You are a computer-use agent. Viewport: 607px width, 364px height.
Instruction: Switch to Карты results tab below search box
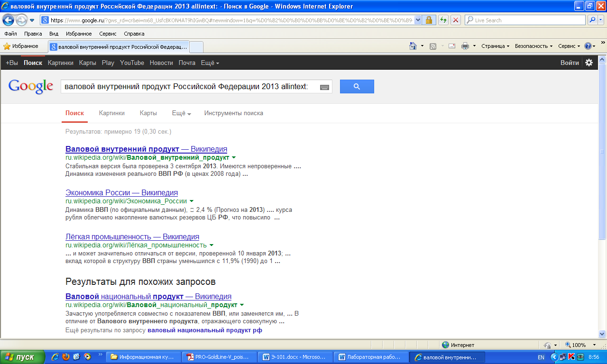(148, 113)
